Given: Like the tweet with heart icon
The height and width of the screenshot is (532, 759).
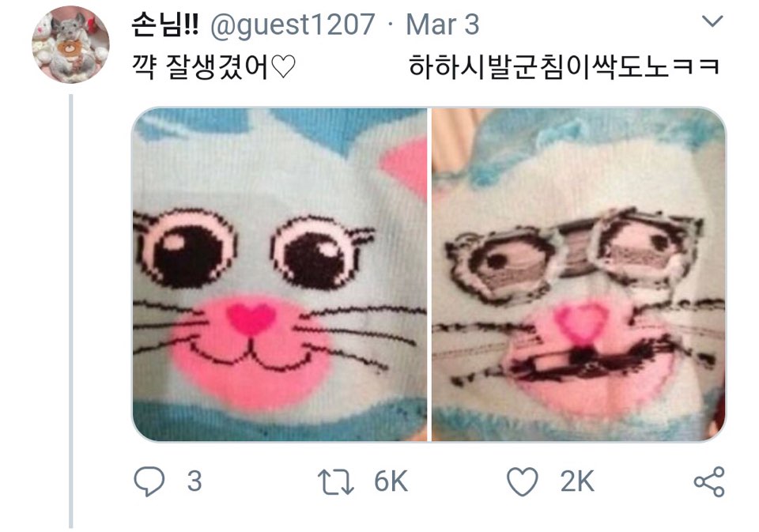Looking at the screenshot, I should click(x=523, y=481).
